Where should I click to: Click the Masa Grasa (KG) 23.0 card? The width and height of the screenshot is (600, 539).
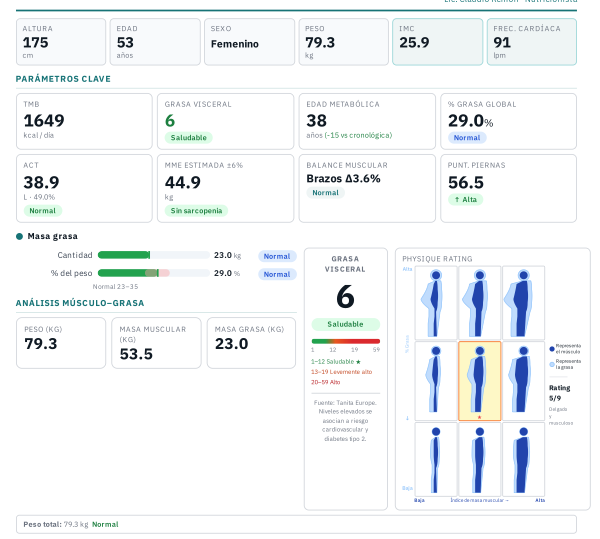251,343
